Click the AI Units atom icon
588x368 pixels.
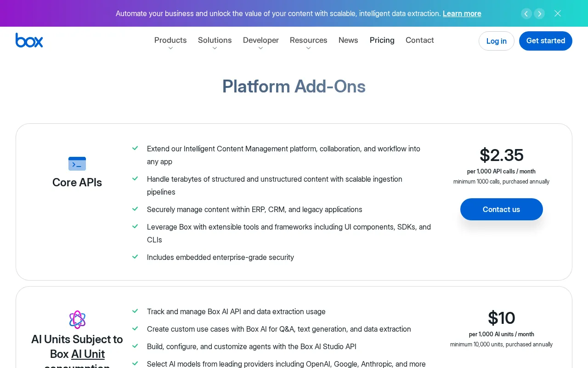click(x=77, y=319)
